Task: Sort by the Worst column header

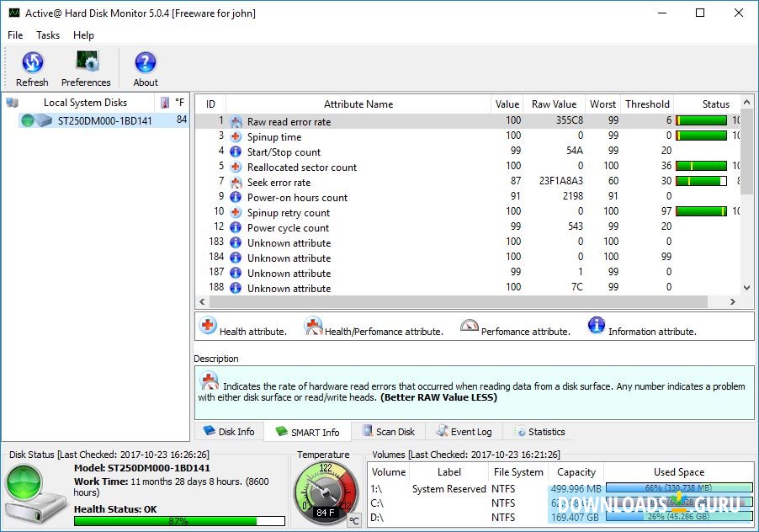Action: pyautogui.click(x=602, y=104)
